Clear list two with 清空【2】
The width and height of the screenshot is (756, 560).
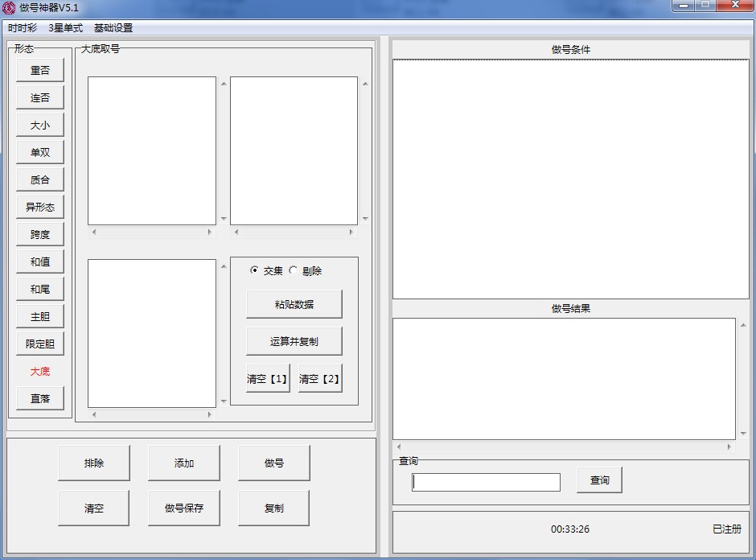pos(320,379)
